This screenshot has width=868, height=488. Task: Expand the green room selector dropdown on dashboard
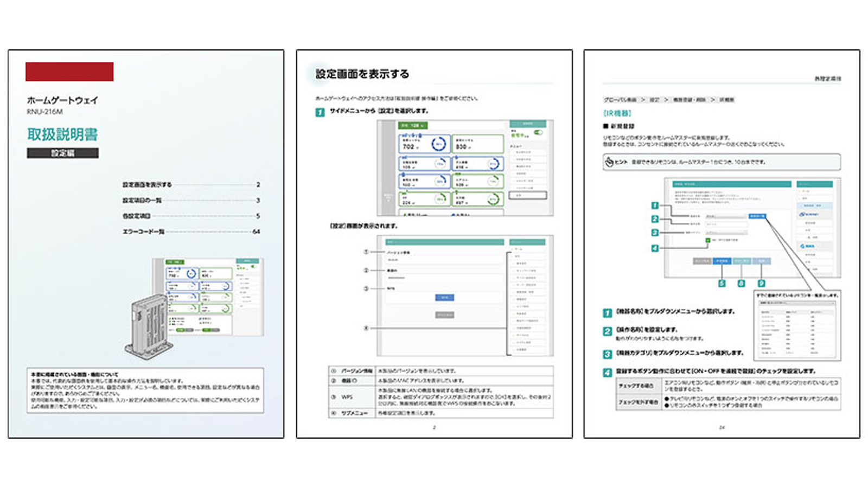[x=413, y=125]
